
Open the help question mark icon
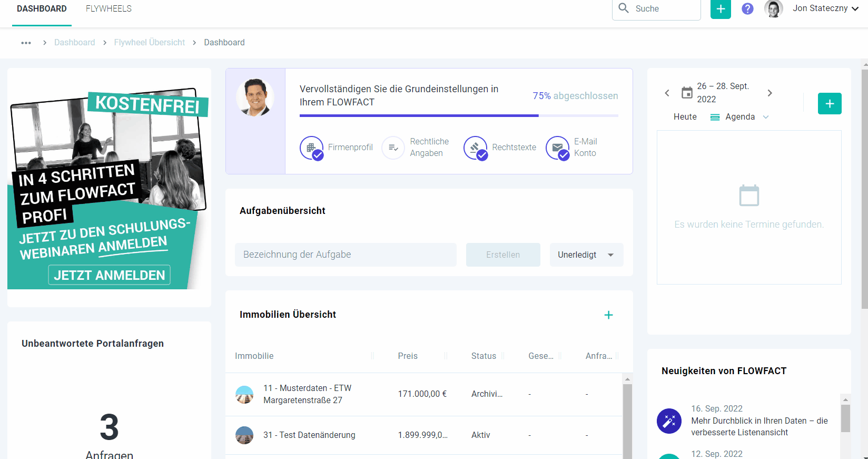[x=747, y=9]
